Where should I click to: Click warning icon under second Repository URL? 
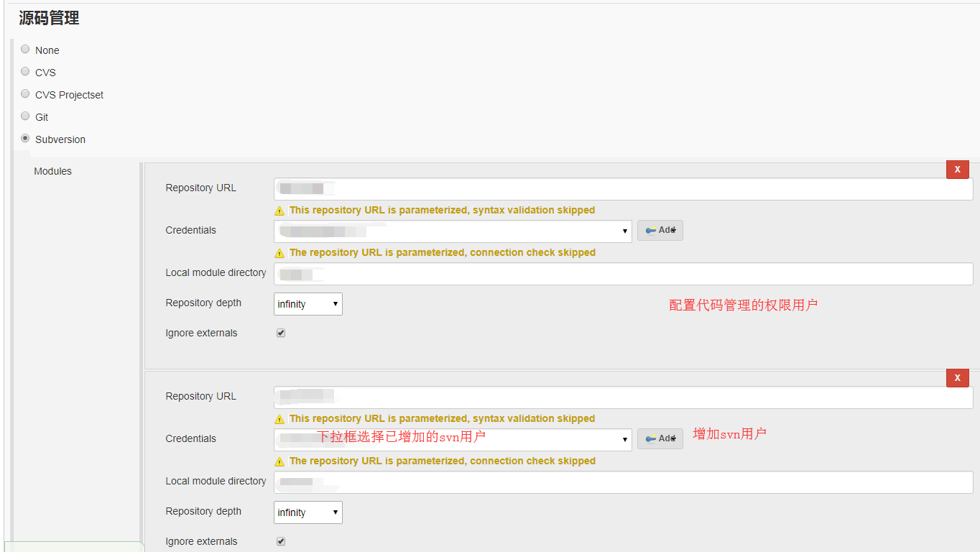279,418
